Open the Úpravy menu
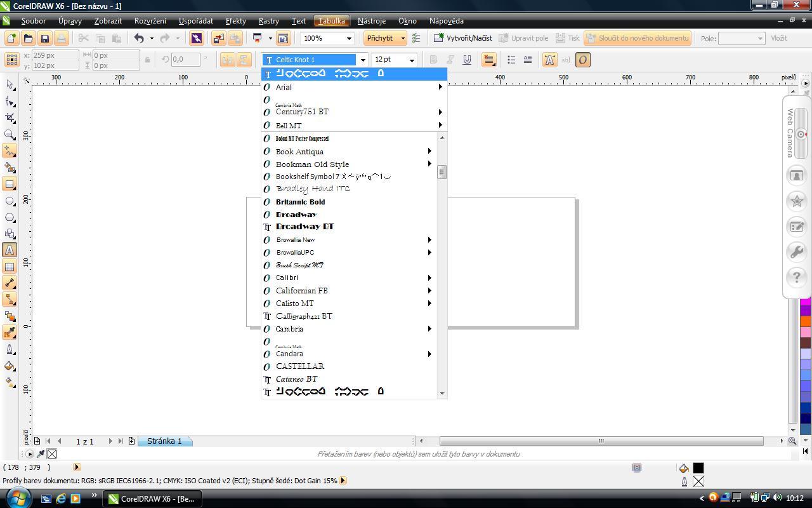 [70, 21]
